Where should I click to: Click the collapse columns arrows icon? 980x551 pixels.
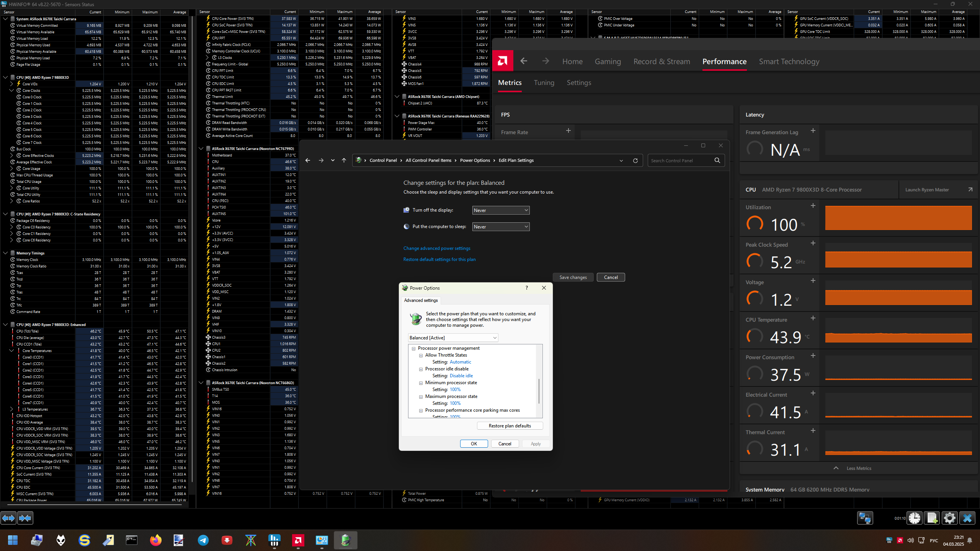point(25,518)
